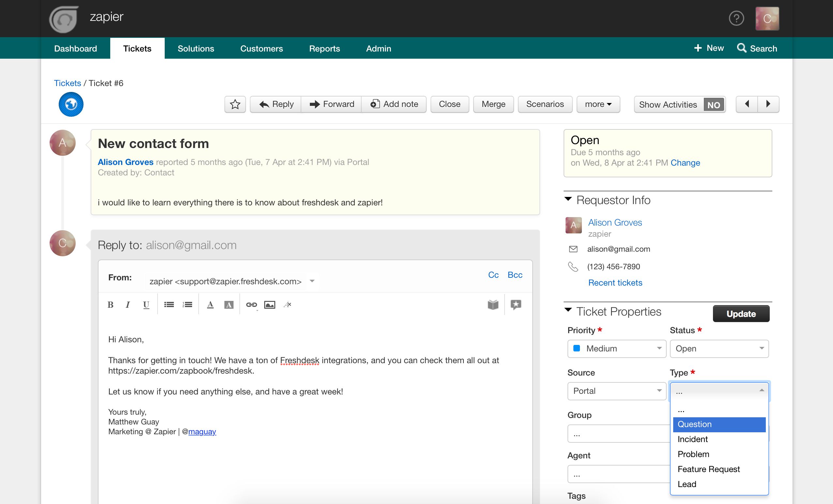Insert a bulleted list

[x=169, y=305]
